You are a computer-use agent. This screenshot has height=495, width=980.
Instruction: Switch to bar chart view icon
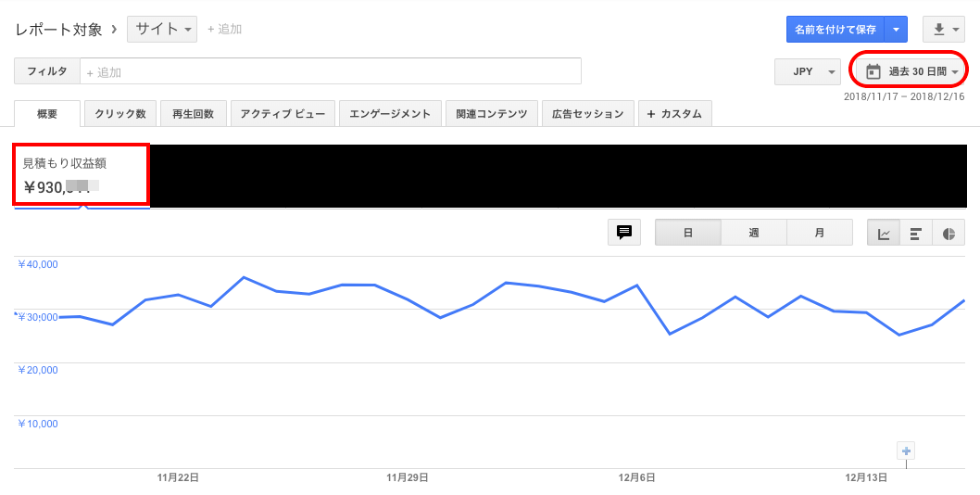click(916, 233)
